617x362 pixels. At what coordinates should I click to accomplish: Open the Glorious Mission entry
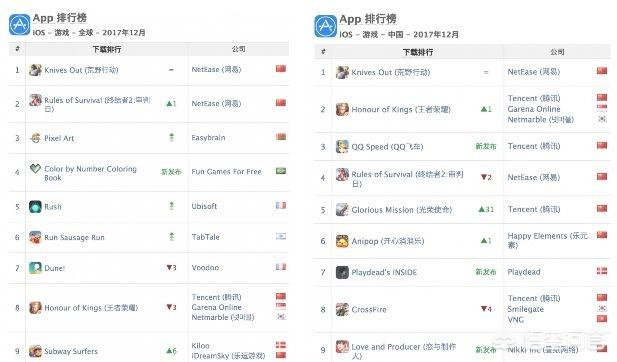401,210
